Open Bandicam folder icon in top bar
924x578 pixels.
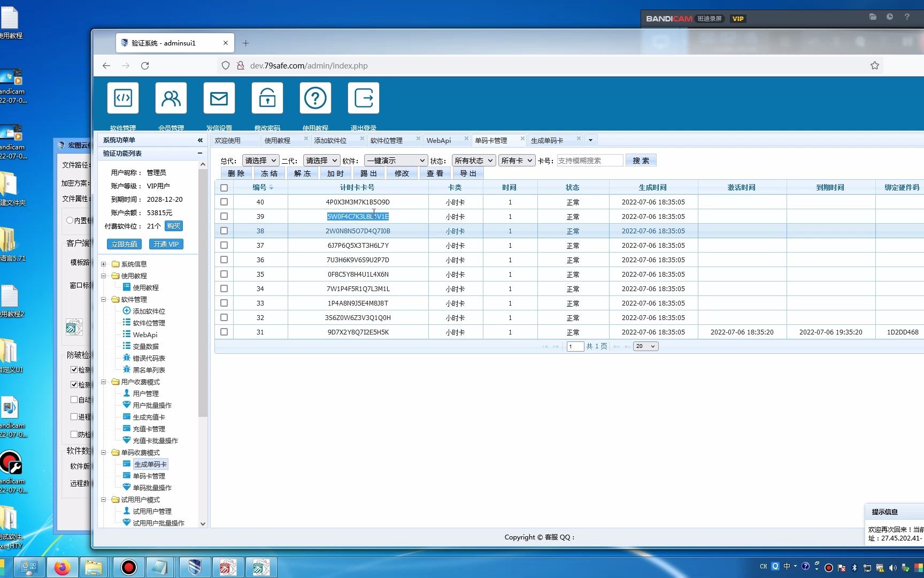[873, 17]
